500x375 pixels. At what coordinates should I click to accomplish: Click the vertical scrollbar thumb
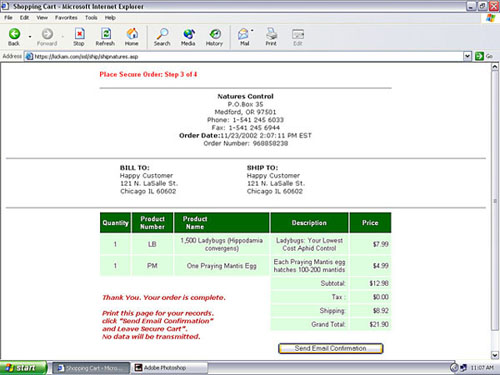(495, 201)
